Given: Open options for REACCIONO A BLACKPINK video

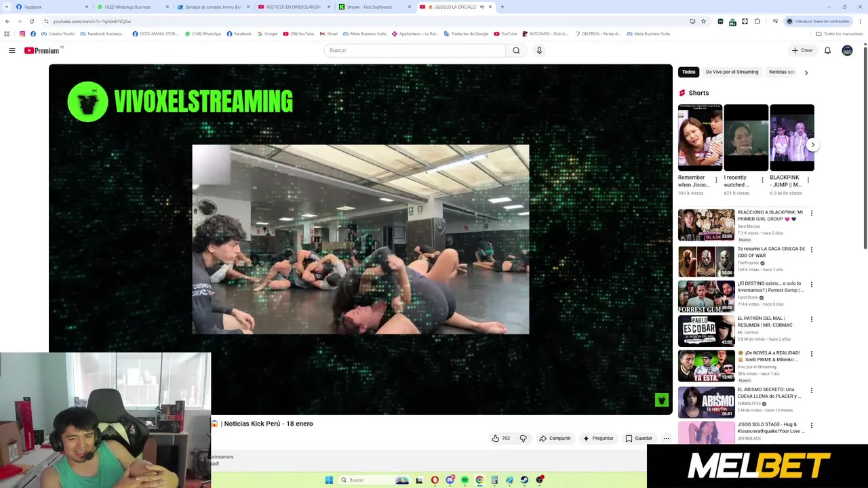Looking at the screenshot, I should (811, 213).
